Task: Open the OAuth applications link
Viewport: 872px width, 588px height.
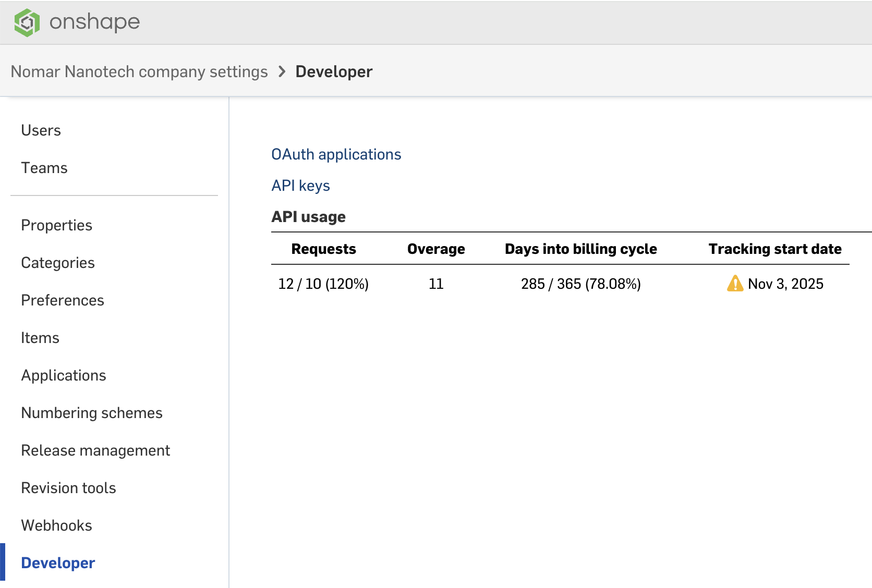Action: 336,154
